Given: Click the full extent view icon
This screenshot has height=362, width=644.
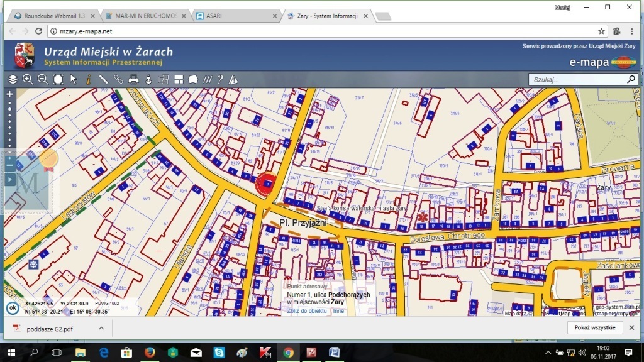Looking at the screenshot, I should (58, 80).
